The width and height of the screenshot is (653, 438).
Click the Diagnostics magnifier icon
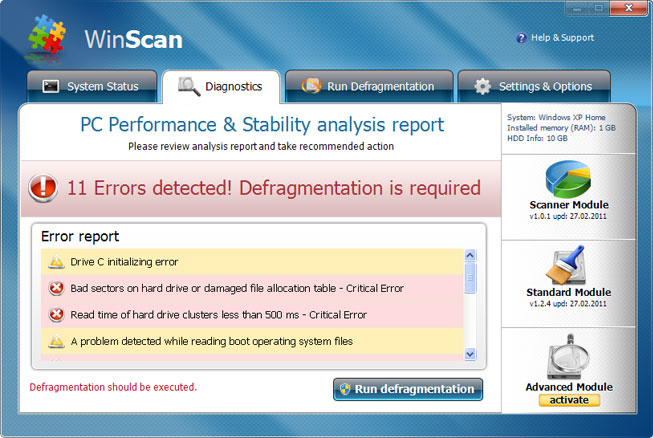(x=189, y=86)
